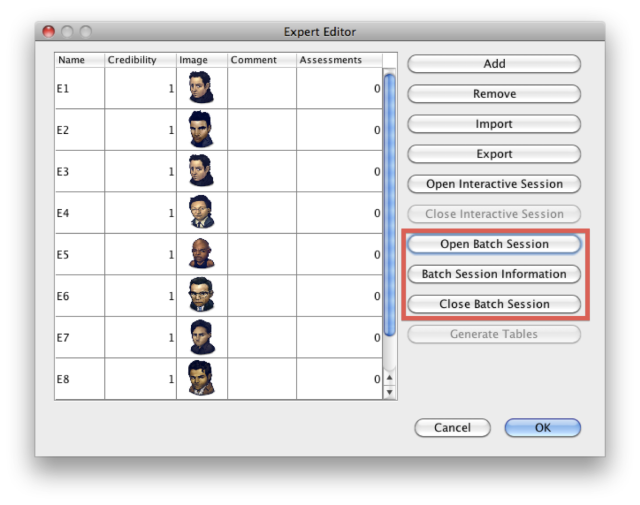Select the E4 name cell
Image resolution: width=640 pixels, height=505 pixels.
pyautogui.click(x=80, y=213)
